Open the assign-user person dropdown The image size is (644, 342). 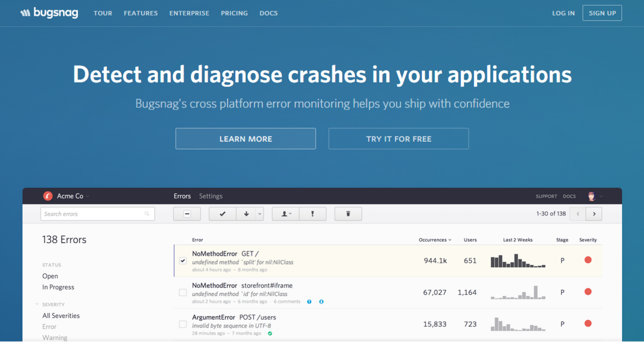pyautogui.click(x=286, y=214)
